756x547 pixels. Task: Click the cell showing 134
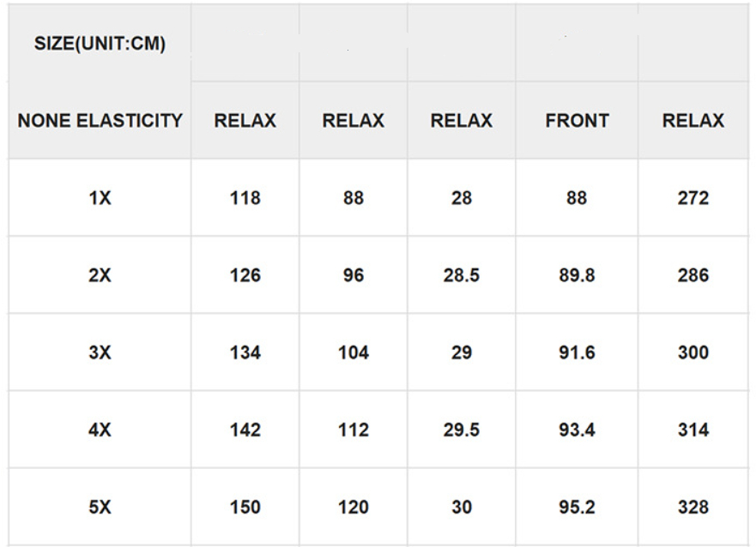pos(245,352)
